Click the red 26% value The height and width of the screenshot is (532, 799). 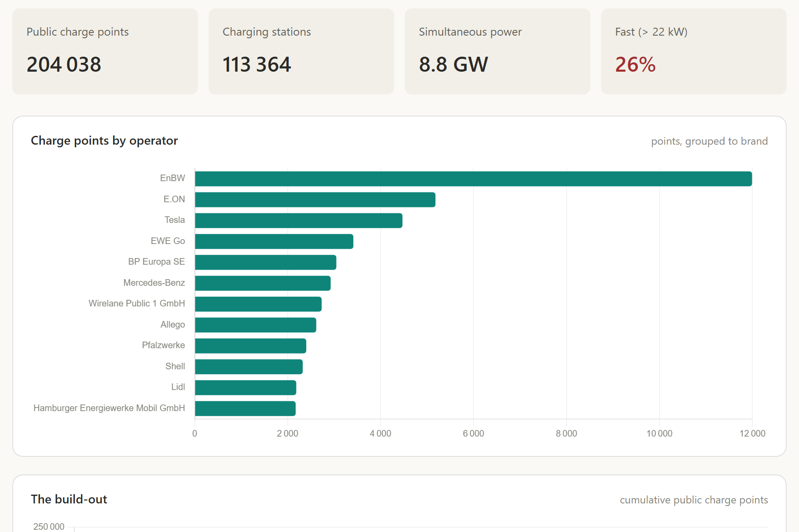tap(635, 65)
